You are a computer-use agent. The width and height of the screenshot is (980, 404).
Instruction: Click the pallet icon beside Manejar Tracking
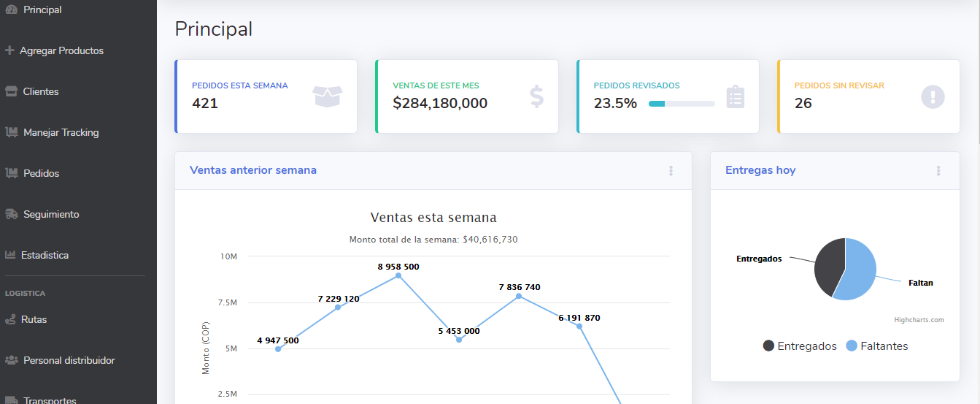click(10, 132)
